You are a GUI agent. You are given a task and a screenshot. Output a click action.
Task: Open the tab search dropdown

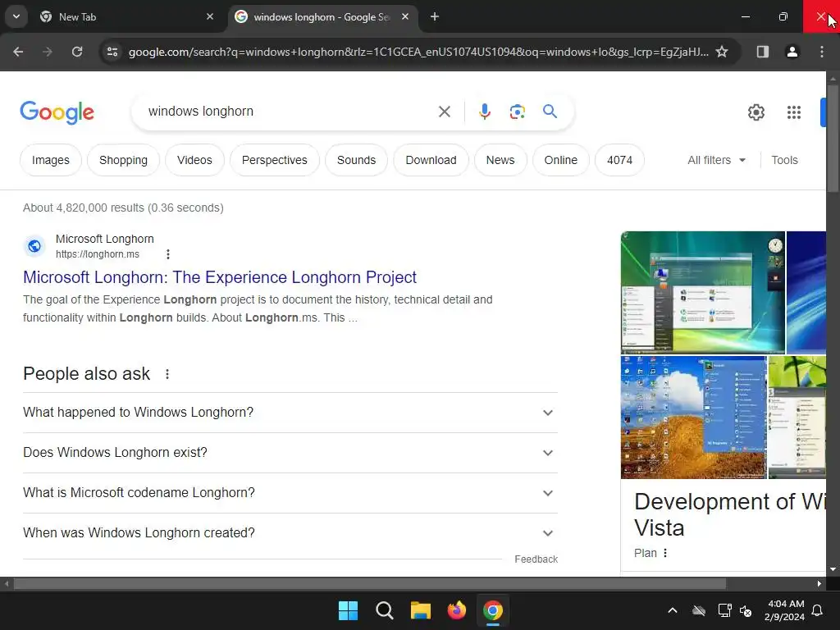tap(16, 16)
